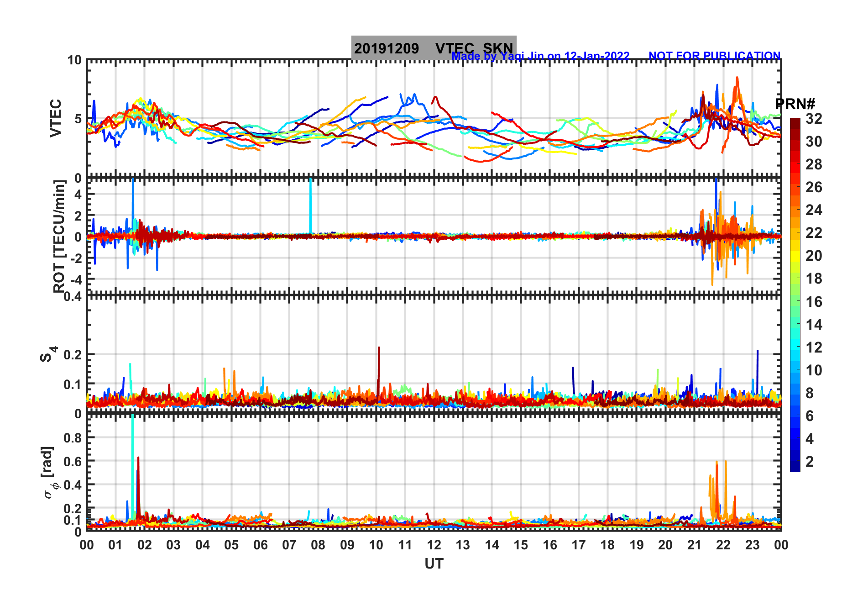
Task: Click the 12 tick on the UT axis
Action: 434,545
